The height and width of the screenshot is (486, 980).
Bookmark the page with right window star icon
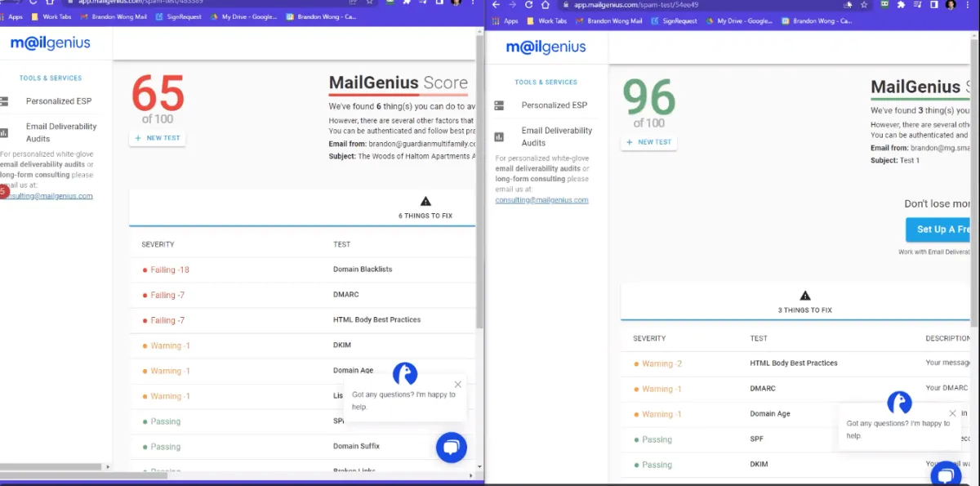[x=864, y=5]
